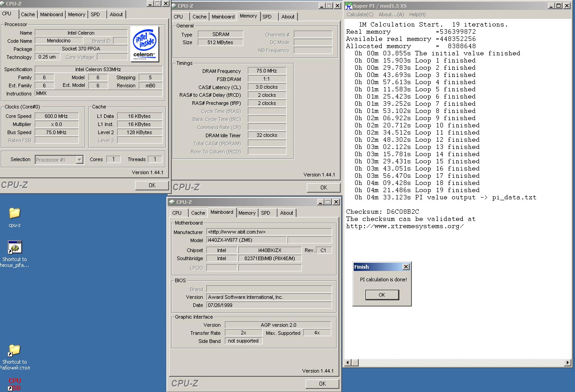Click the Multiplier x 8.0 value

57,124
